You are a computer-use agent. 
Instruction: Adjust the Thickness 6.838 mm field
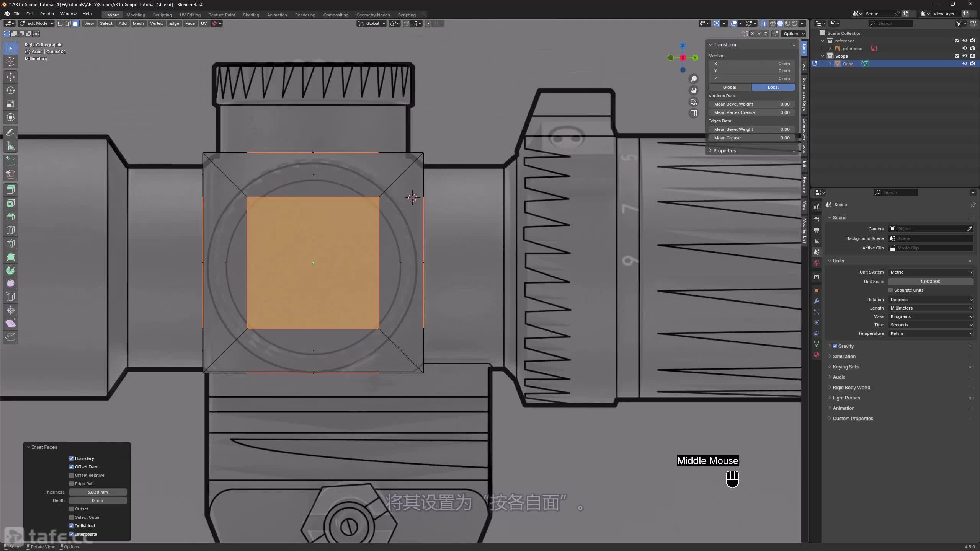[98, 492]
